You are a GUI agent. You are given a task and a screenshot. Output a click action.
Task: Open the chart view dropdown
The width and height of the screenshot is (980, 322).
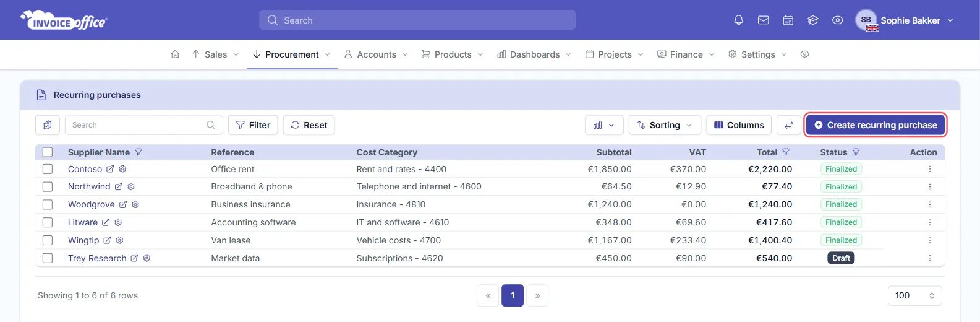point(604,125)
